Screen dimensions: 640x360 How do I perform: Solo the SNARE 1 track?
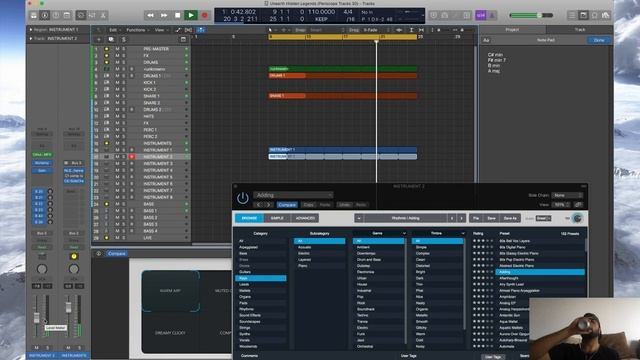pos(124,96)
